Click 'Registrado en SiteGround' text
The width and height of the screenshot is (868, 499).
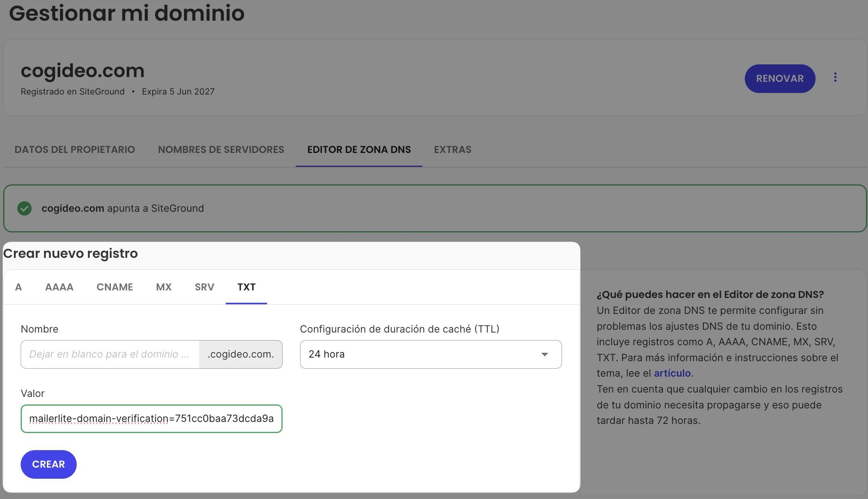[x=72, y=91]
